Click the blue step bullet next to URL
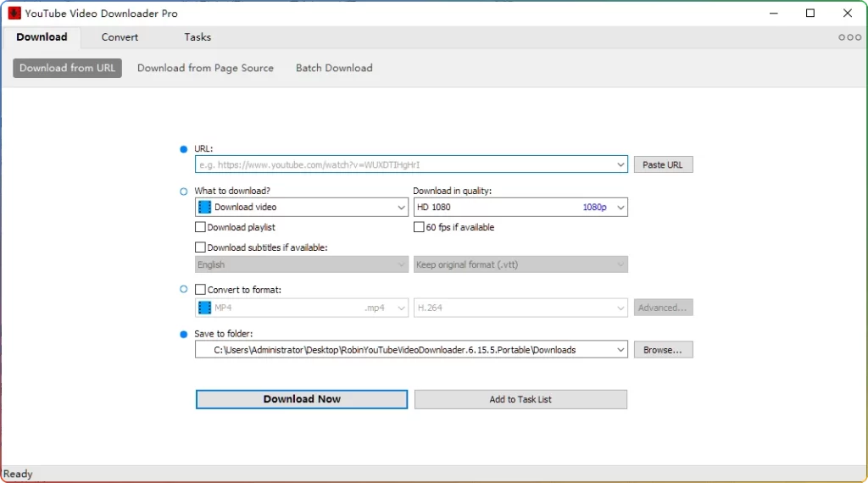 [184, 149]
